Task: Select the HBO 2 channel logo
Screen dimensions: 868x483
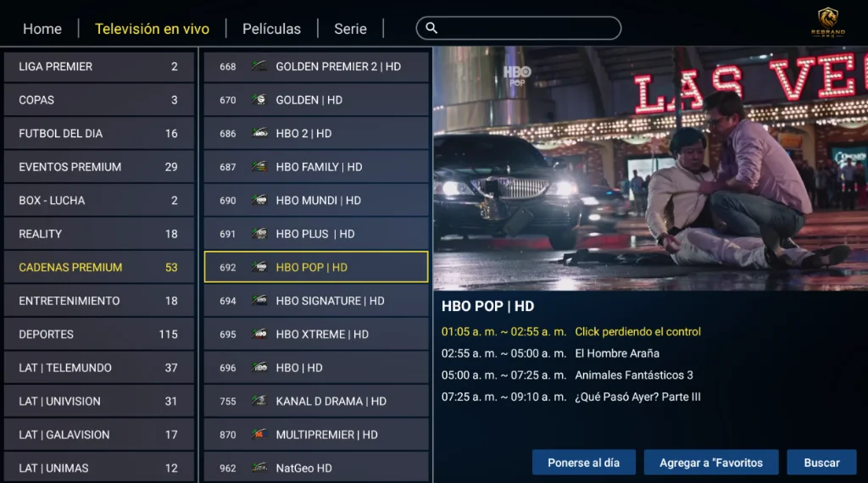Action: pos(259,133)
